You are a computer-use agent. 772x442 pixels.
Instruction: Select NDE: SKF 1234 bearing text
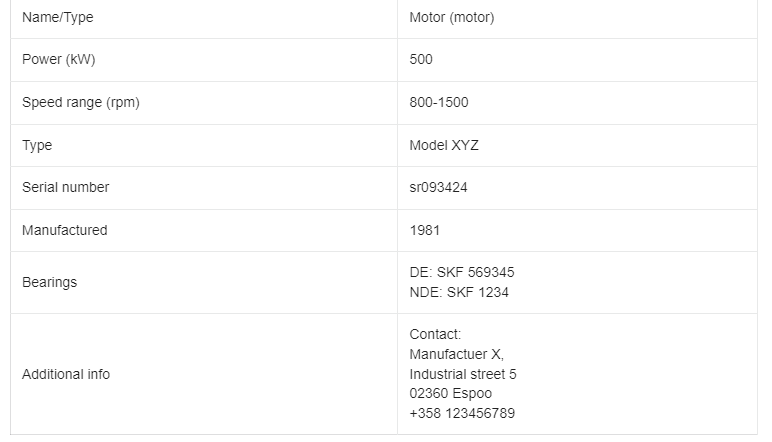pyautogui.click(x=459, y=292)
